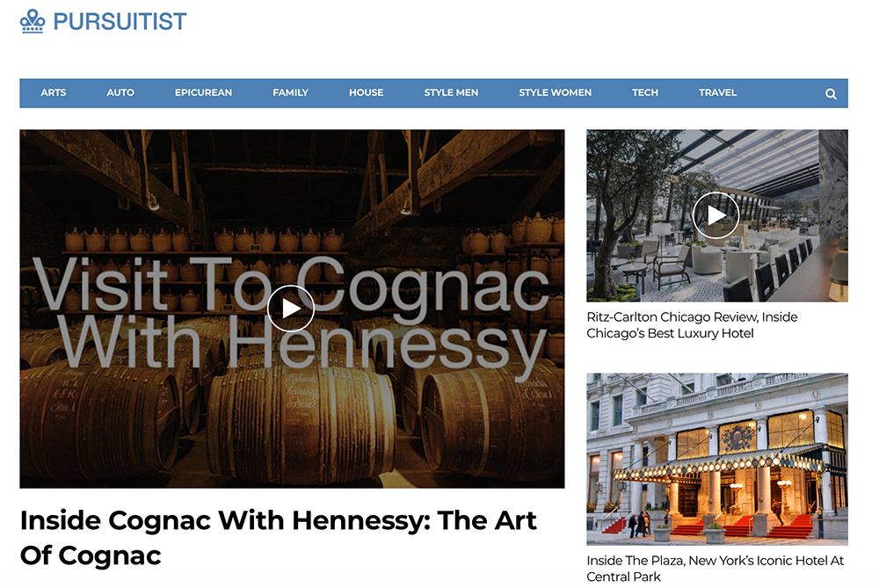This screenshot has height=588, width=879.
Task: Open Inside The Plaza article link
Action: (x=716, y=569)
